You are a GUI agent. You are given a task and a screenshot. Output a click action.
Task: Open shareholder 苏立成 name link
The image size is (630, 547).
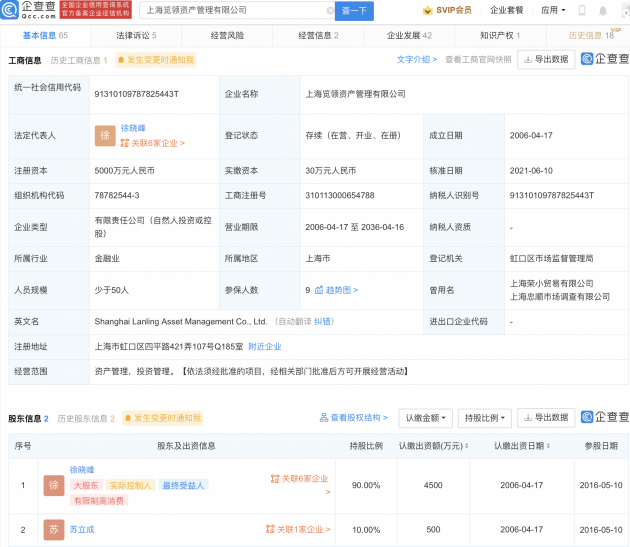[82, 529]
